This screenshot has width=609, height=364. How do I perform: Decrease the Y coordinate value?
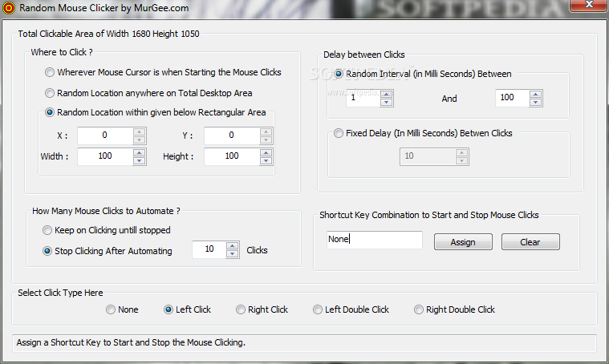266,140
